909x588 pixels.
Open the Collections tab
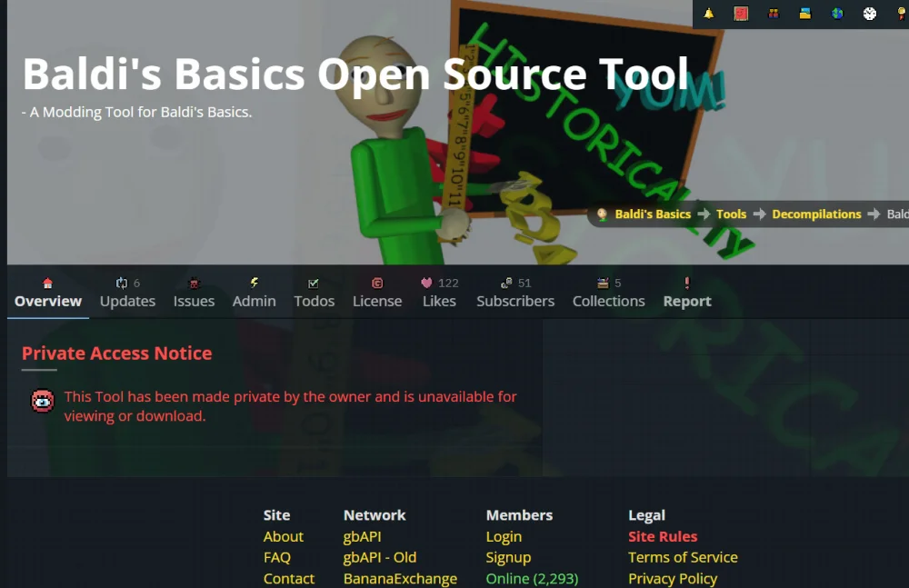tap(609, 301)
